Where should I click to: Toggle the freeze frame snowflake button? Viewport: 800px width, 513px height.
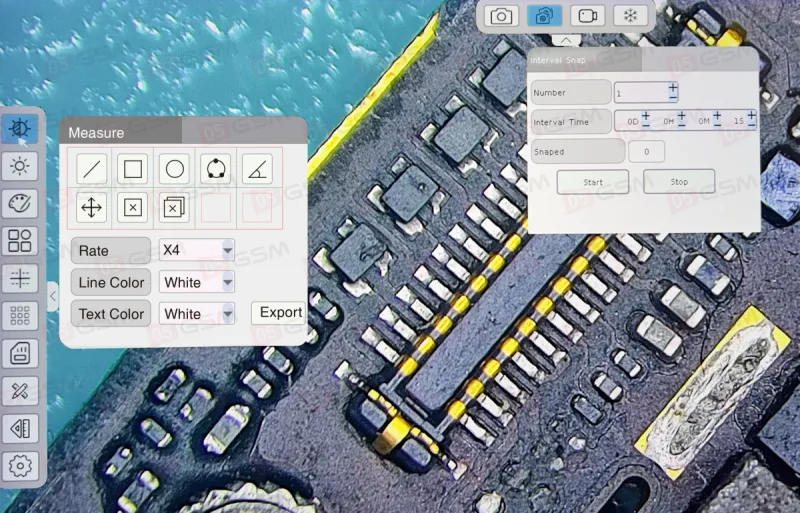point(630,15)
